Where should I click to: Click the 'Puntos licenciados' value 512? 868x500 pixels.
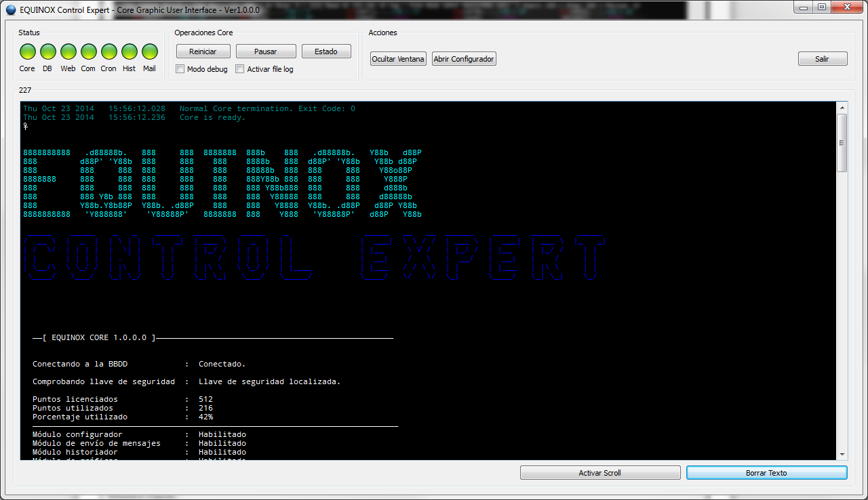click(x=205, y=399)
